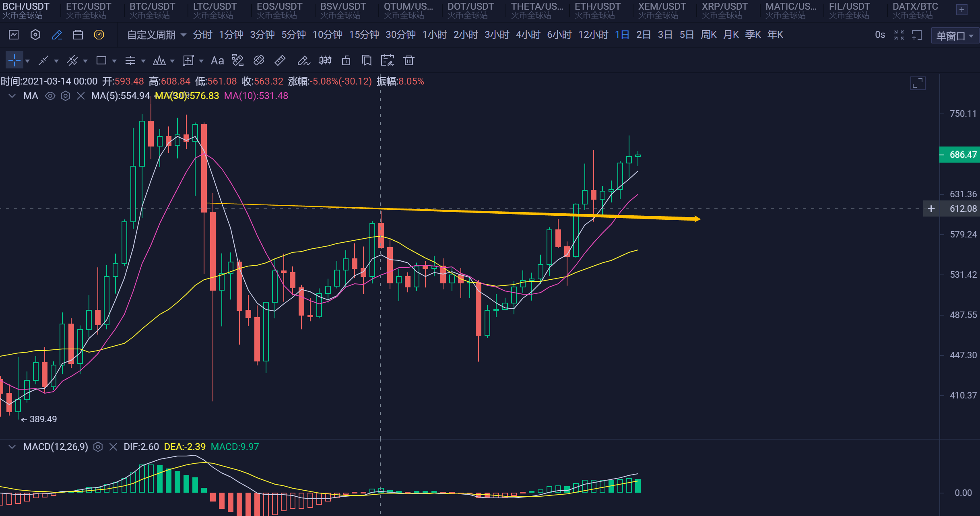Select the 4小时 timeframe
The width and height of the screenshot is (980, 516).
[528, 35]
